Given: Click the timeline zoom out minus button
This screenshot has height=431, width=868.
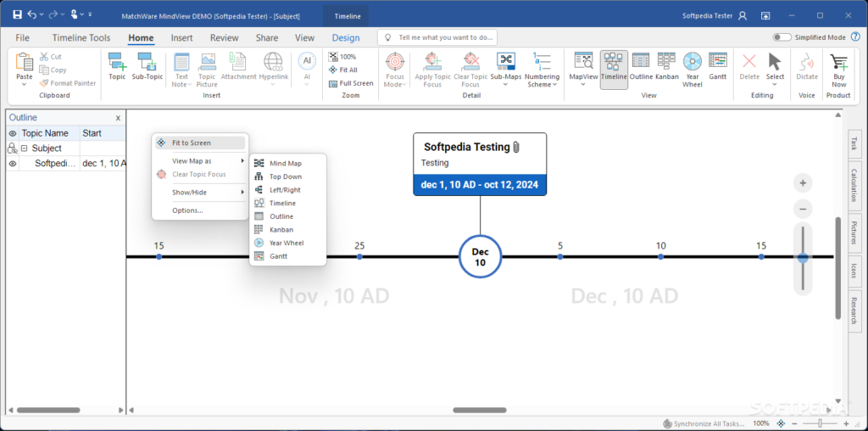Looking at the screenshot, I should pos(803,209).
